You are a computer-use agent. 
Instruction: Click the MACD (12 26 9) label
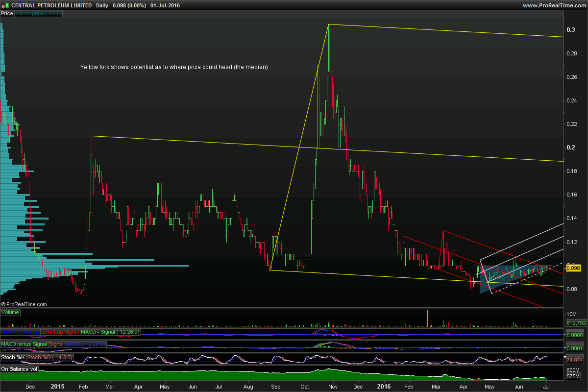tap(86, 344)
